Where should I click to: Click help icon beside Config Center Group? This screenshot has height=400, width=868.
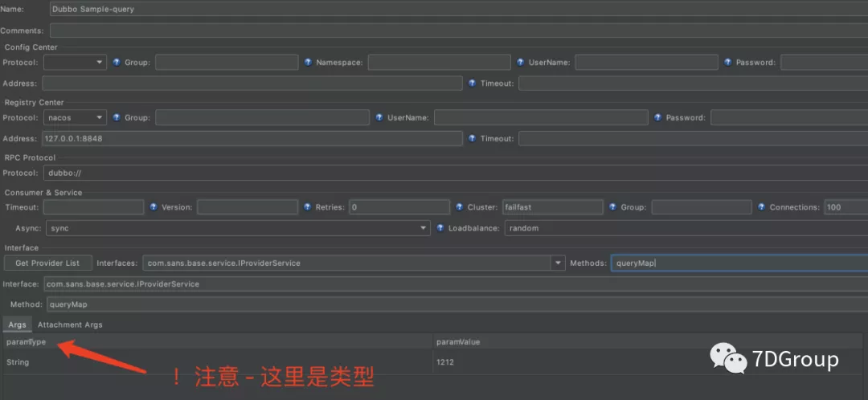point(117,63)
